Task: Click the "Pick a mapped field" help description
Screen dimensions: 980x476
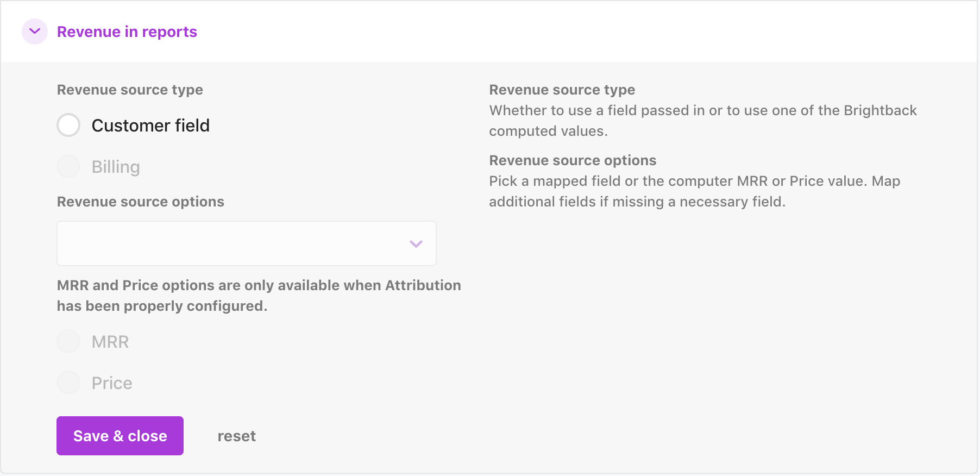Action: 694,191
